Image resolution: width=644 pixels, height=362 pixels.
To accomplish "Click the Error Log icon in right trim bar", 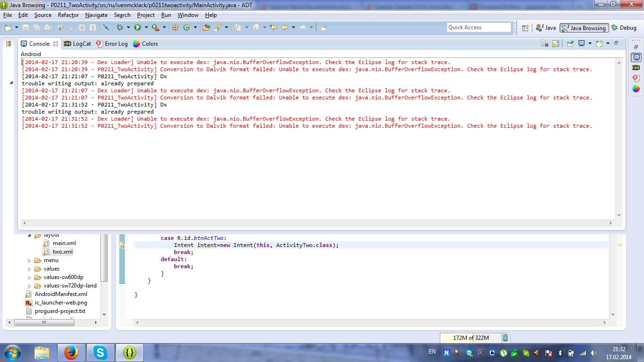I will coord(636,78).
